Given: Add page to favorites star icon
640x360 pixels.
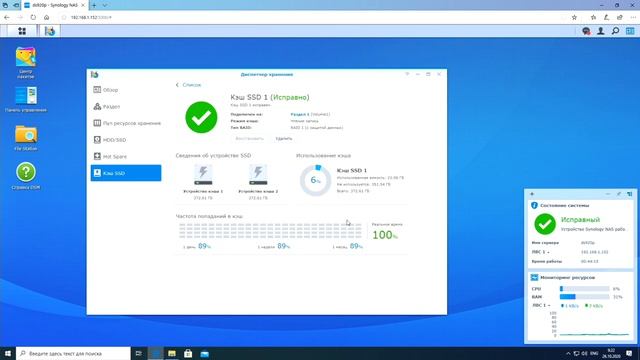Looking at the screenshot, I should [x=574, y=18].
